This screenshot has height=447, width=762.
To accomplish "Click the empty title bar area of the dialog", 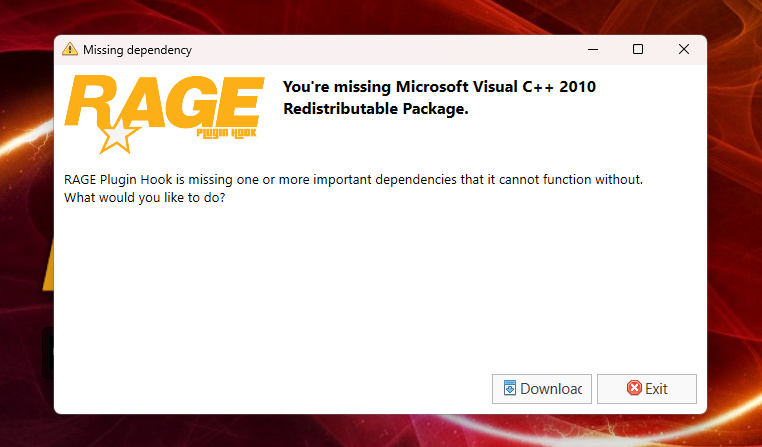I will (380, 49).
